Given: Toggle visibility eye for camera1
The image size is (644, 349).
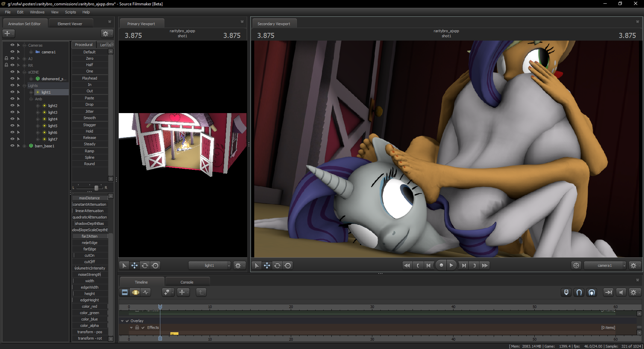Looking at the screenshot, I should coord(12,52).
